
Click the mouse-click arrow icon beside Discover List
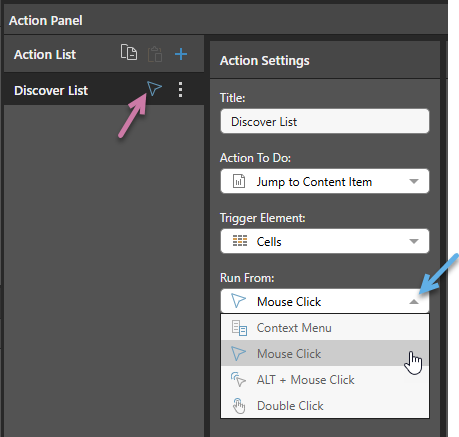coord(154,88)
